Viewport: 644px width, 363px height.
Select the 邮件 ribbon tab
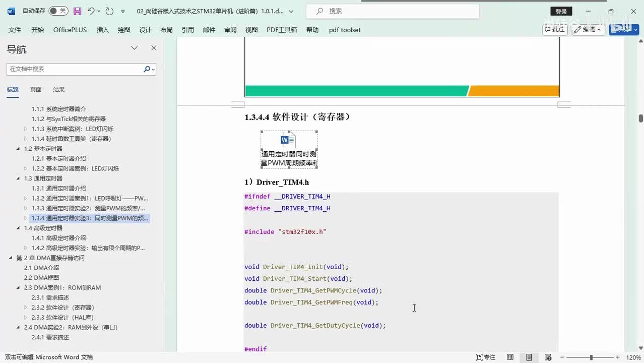tap(209, 30)
